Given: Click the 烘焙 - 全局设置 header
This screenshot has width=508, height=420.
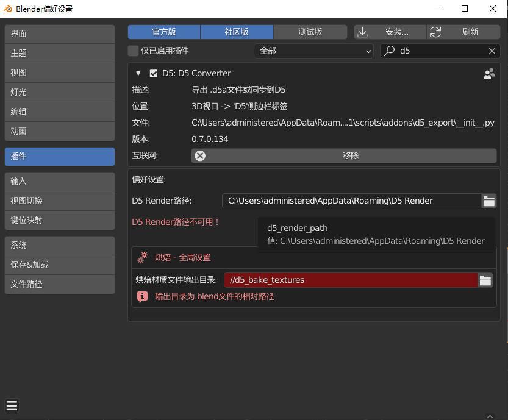Looking at the screenshot, I should pos(183,258).
